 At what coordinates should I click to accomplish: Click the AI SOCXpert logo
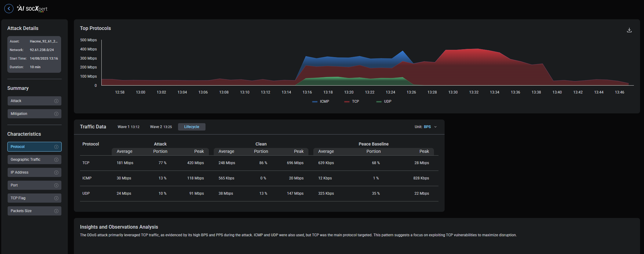[32, 9]
